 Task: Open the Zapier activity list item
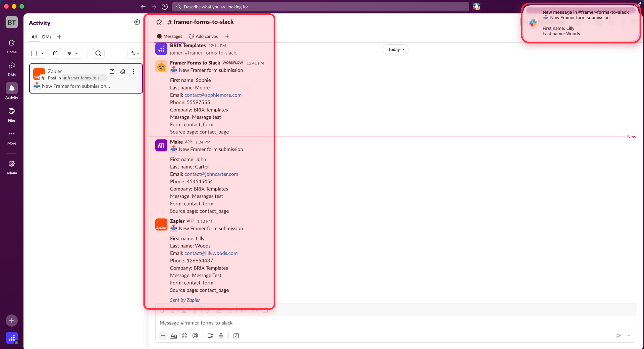[86, 78]
